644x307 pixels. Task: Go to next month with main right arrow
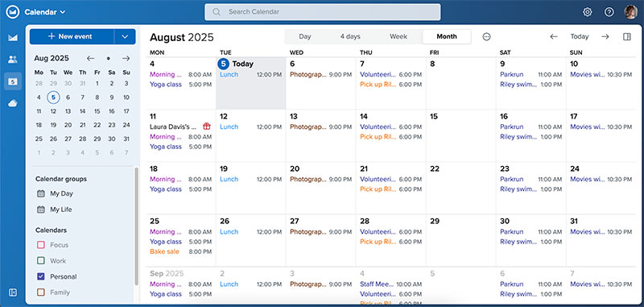(605, 36)
